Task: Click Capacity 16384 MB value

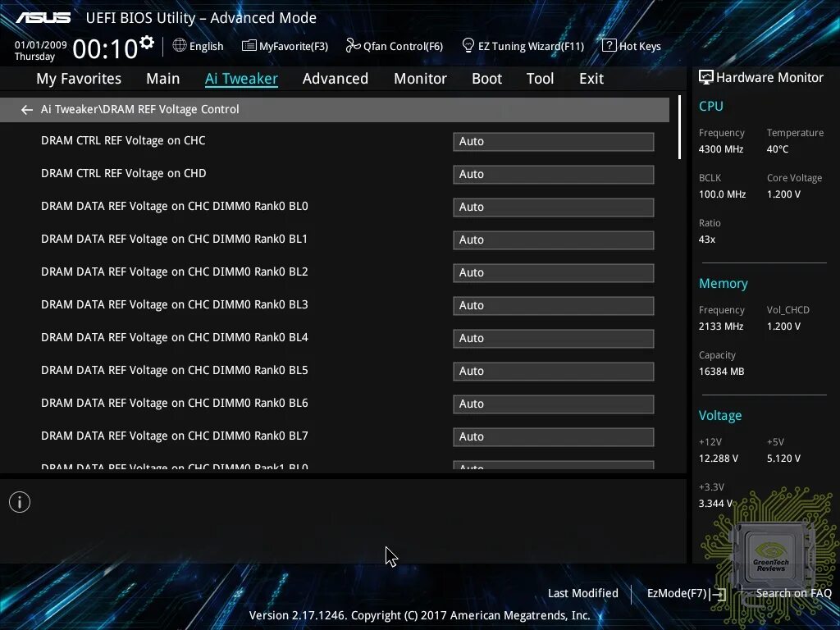Action: (x=722, y=372)
